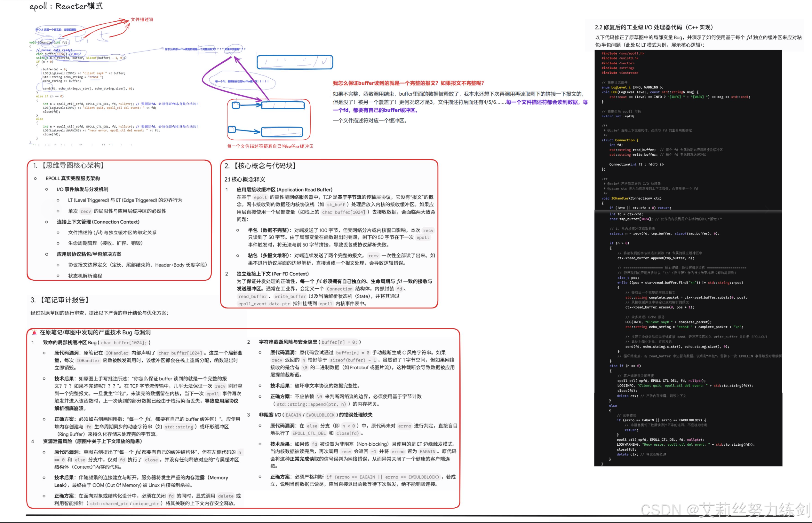Click the red siren icon beside Bug 与漏洞 heading
The width and height of the screenshot is (812, 523).
click(34, 332)
